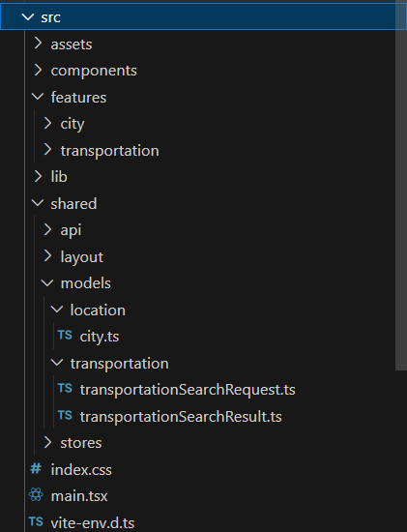Collapse the src folder chevron
The height and width of the screenshot is (532, 407).
pos(28,16)
